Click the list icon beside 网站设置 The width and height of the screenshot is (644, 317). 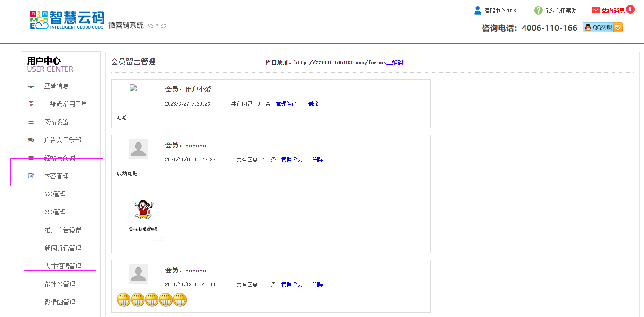tap(31, 122)
